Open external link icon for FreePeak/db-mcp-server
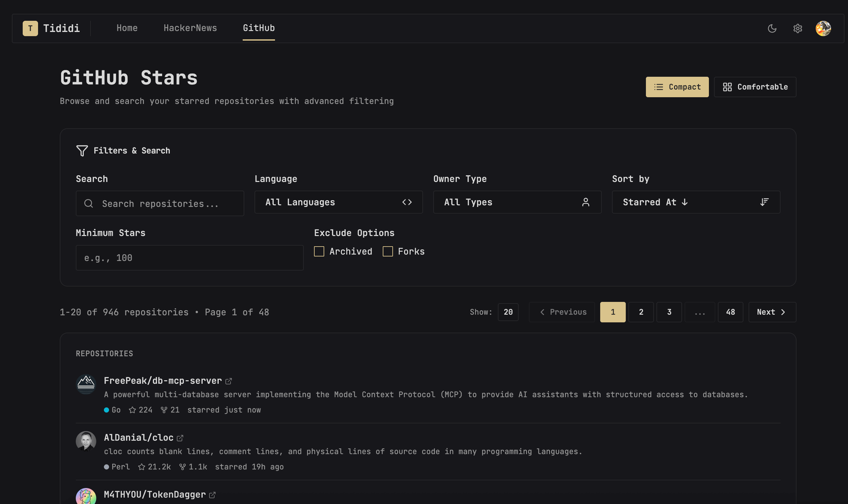The image size is (848, 504). [x=228, y=381]
